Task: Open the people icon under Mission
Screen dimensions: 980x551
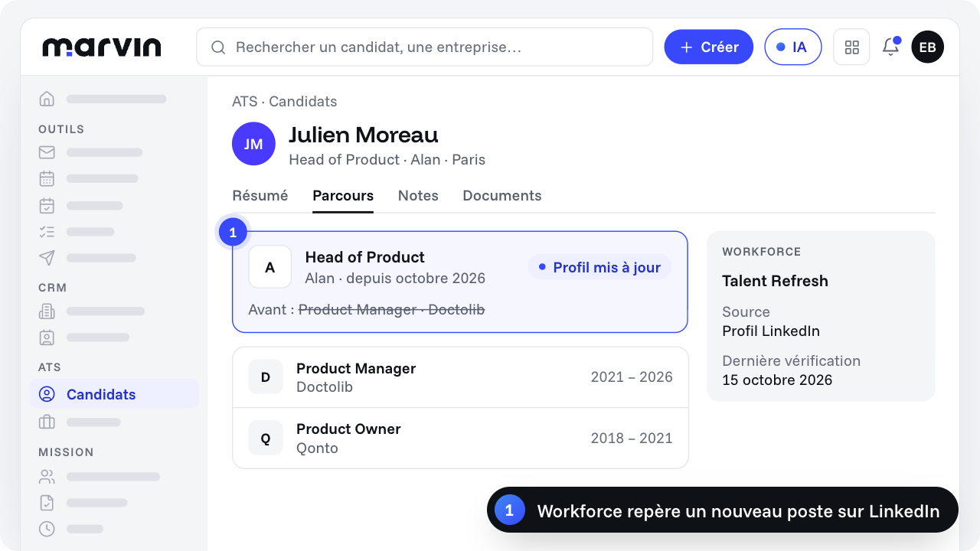Action: tap(47, 476)
